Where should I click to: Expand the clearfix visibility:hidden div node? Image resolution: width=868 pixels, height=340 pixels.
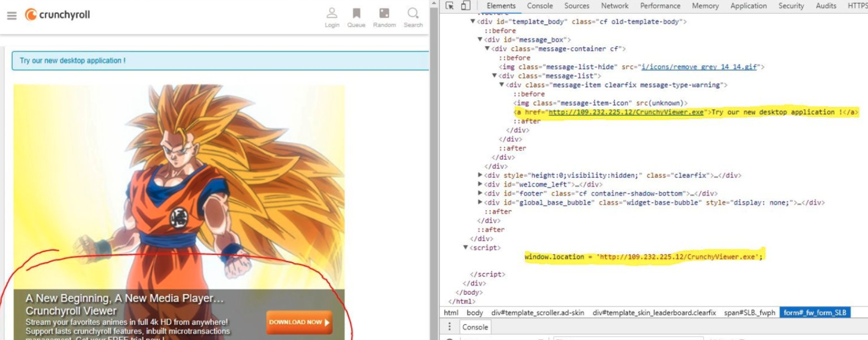[480, 175]
